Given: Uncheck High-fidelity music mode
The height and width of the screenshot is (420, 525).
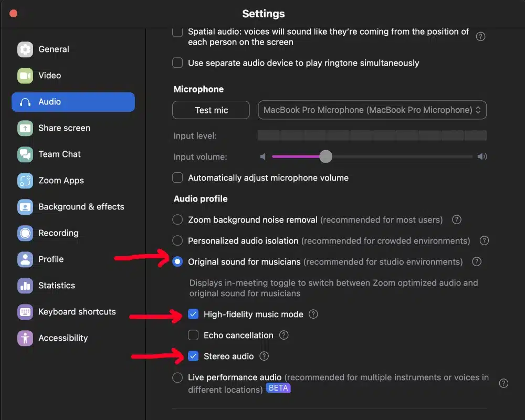Looking at the screenshot, I should [x=193, y=314].
